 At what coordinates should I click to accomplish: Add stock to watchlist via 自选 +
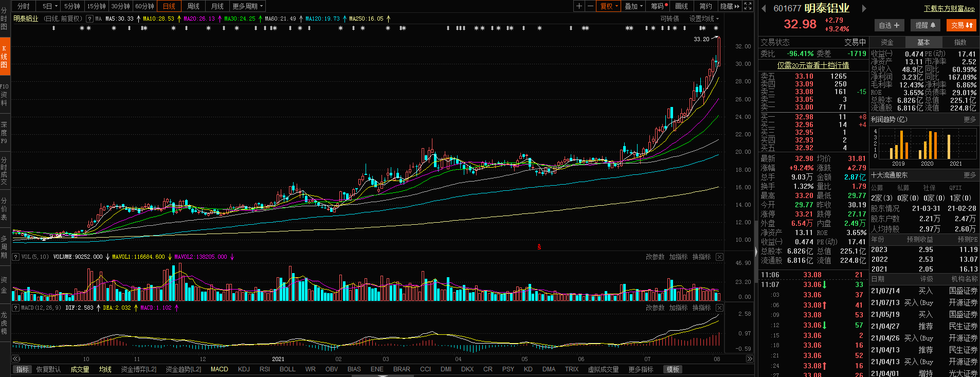[x=889, y=25]
